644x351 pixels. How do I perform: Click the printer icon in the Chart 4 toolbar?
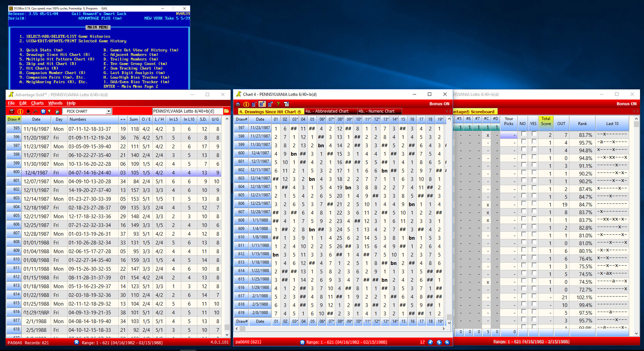tap(238, 104)
